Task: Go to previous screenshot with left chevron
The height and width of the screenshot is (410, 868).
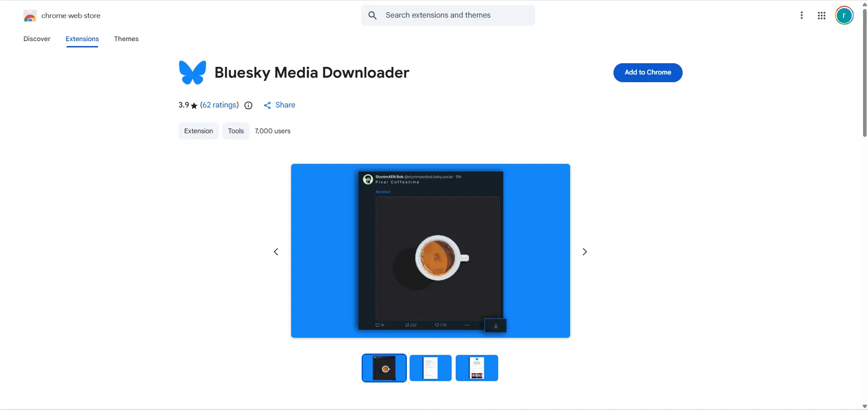Action: (x=276, y=252)
